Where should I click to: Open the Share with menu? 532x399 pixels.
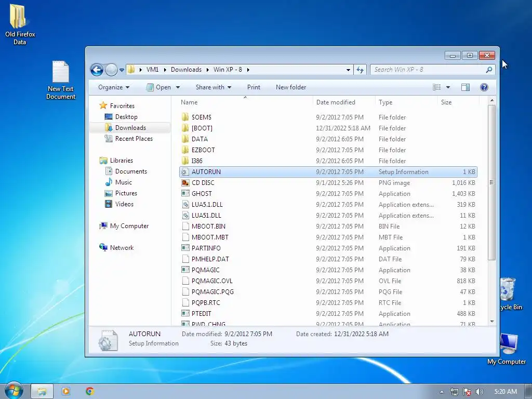[x=214, y=87]
